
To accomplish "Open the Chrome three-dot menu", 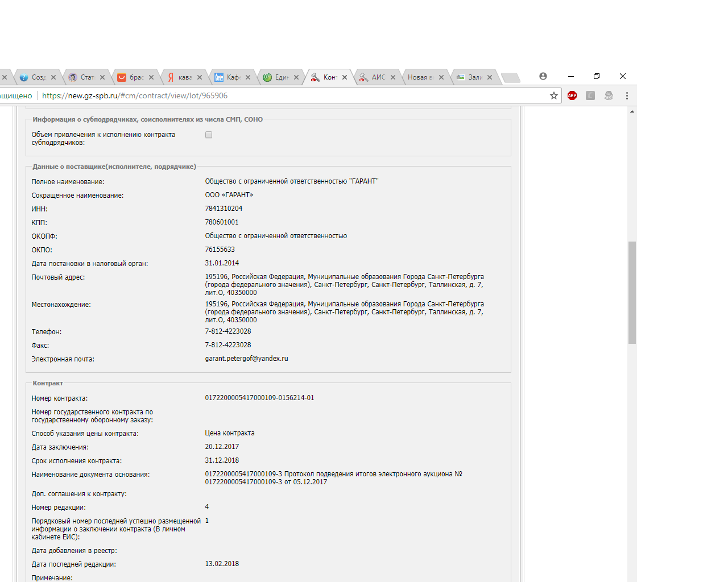I will 627,95.
